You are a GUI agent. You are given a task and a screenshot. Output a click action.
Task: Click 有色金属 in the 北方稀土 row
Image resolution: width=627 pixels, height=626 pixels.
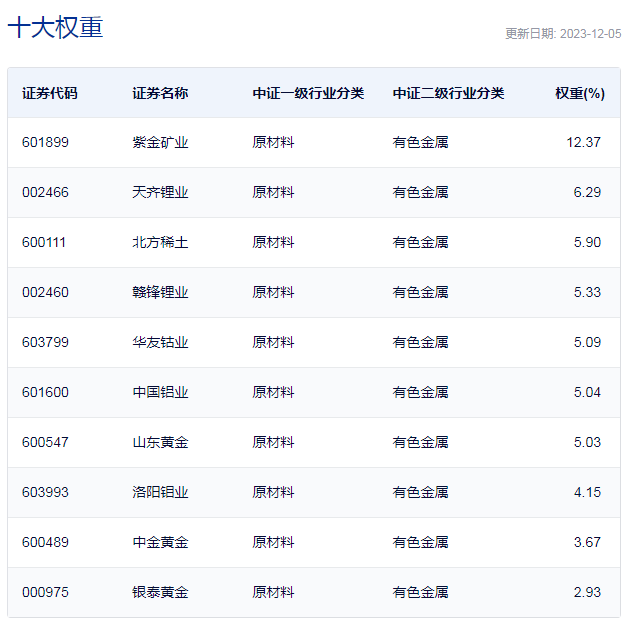click(420, 242)
